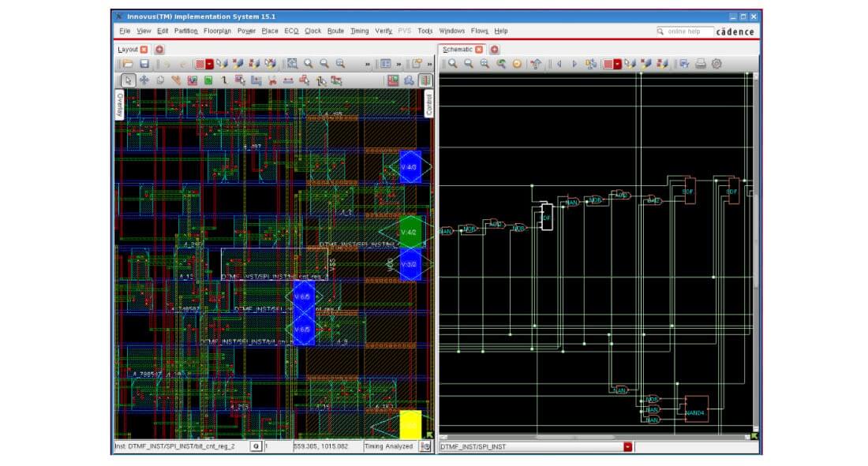Image resolution: width=868 pixels, height=466 pixels.
Task: Switch to the Layout tab
Action: (127, 49)
